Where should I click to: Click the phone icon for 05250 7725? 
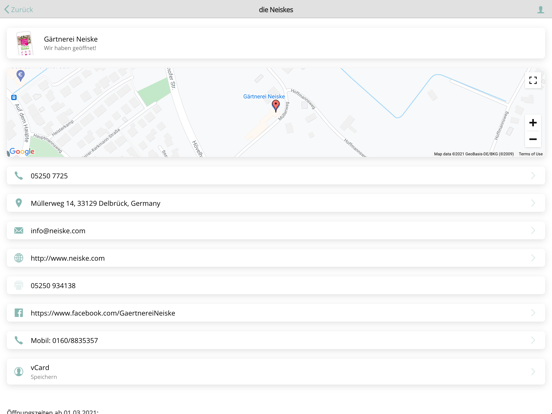pyautogui.click(x=19, y=175)
